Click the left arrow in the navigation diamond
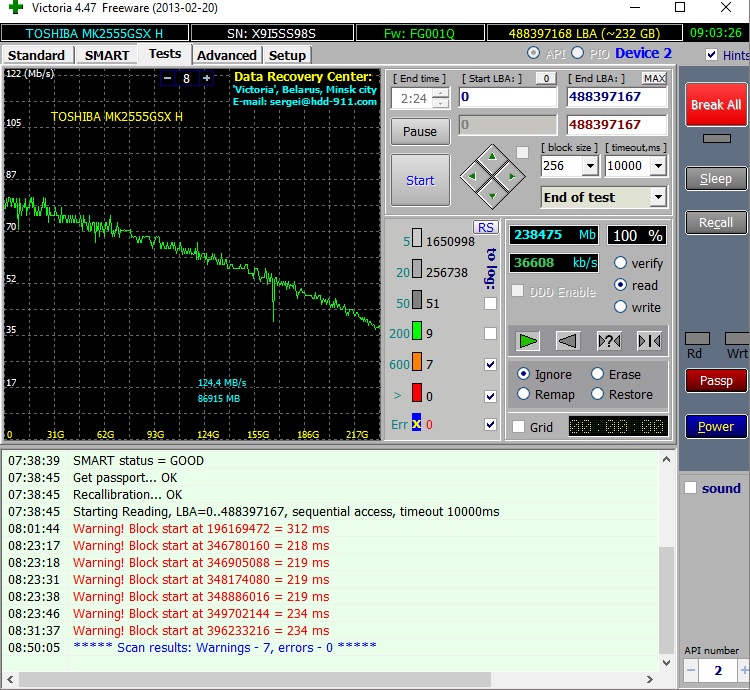This screenshot has width=750, height=690. point(473,176)
